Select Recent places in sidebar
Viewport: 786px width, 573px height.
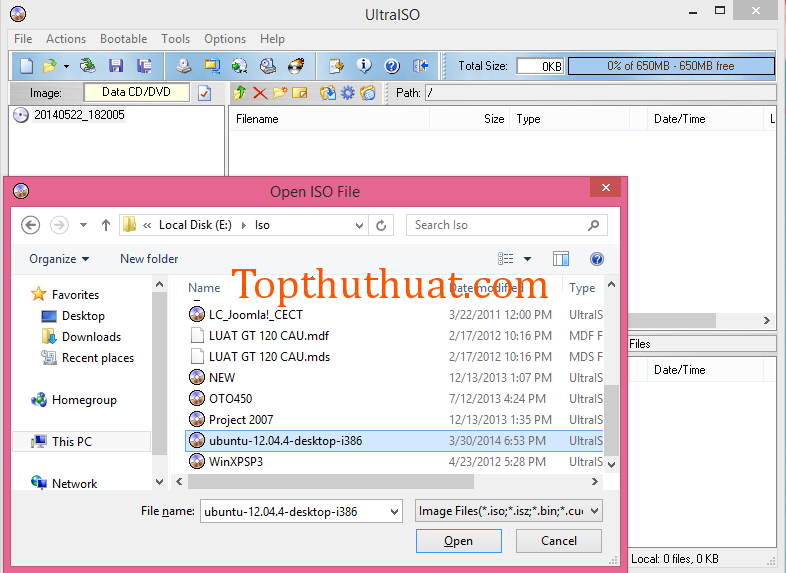(x=98, y=358)
